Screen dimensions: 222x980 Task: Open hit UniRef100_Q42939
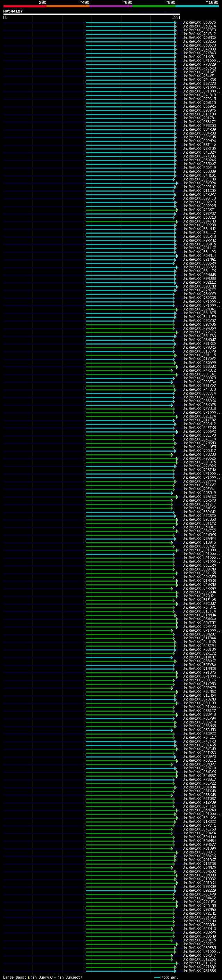pos(199,49)
